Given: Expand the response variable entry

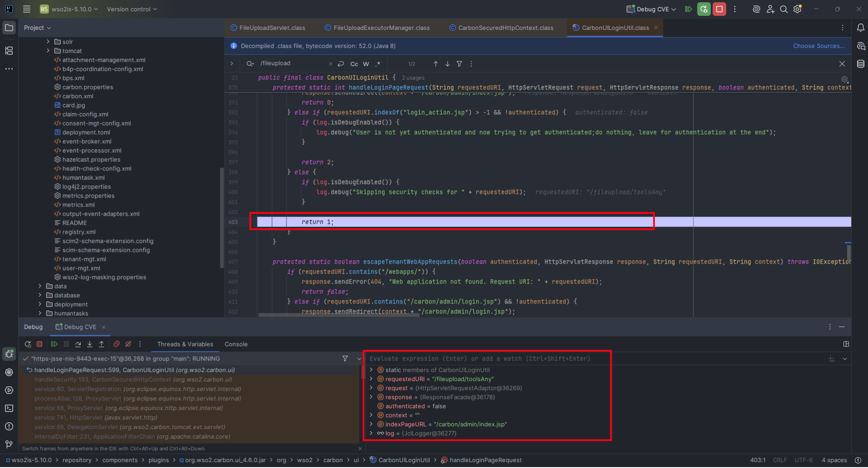Looking at the screenshot, I should click(371, 397).
